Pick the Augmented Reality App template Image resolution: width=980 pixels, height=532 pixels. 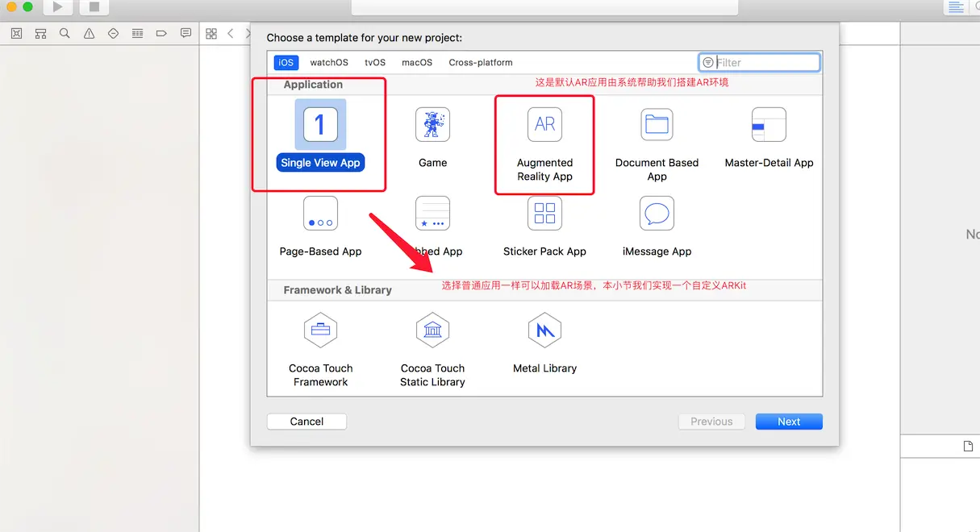(x=544, y=145)
